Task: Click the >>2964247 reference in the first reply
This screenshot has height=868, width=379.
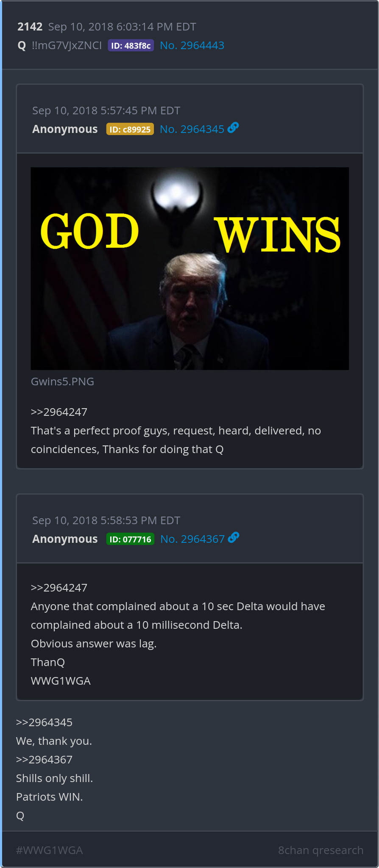Action: pyautogui.click(x=59, y=412)
